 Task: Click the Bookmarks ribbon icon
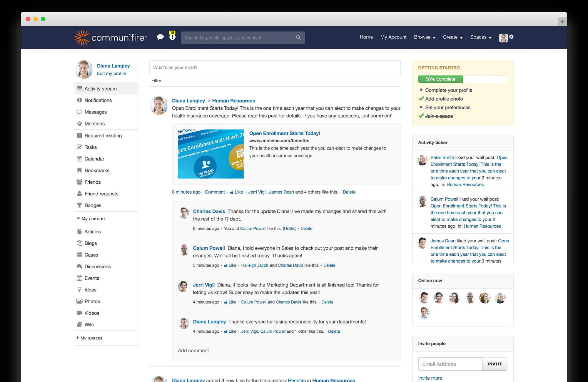coord(79,170)
